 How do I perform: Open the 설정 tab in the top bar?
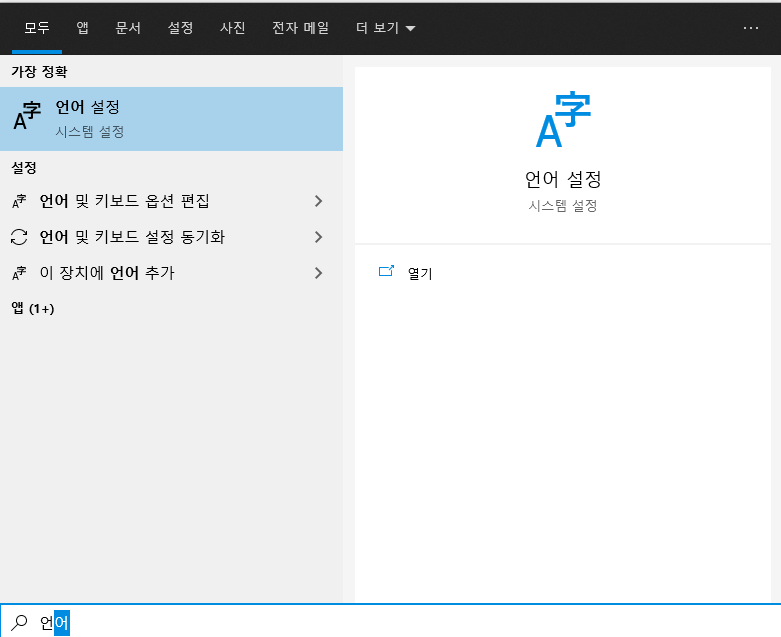pyautogui.click(x=180, y=28)
